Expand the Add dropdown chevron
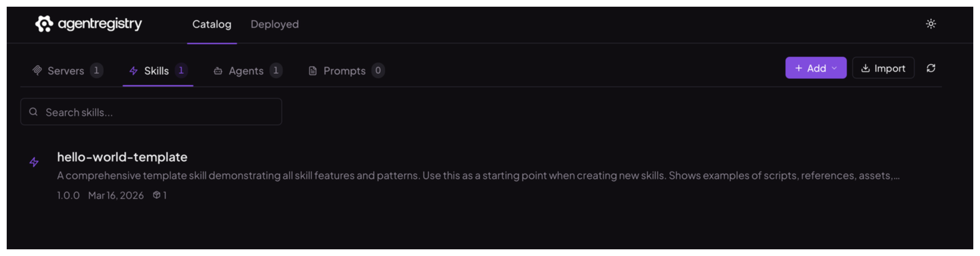980x256 pixels. pyautogui.click(x=834, y=68)
